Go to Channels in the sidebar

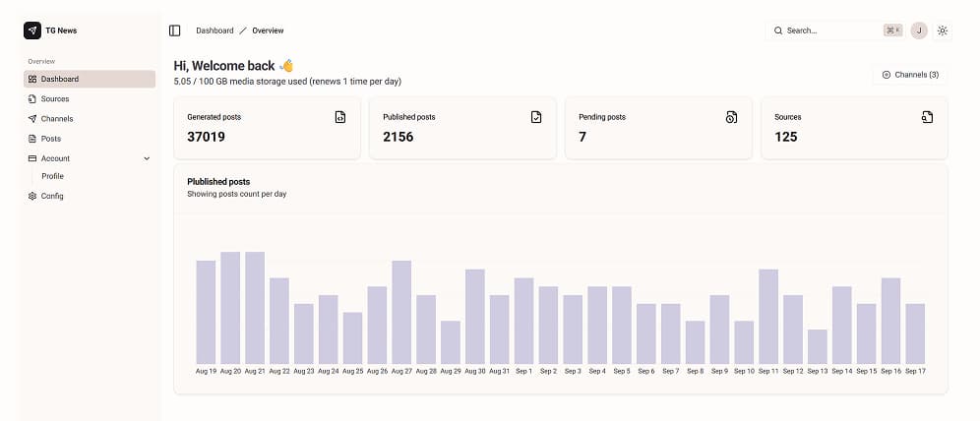pos(57,119)
